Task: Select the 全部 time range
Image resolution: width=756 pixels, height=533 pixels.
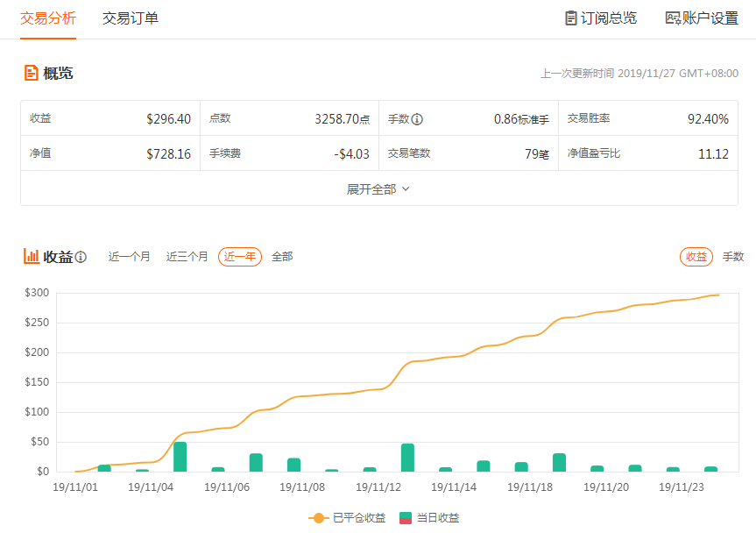Action: coord(282,257)
